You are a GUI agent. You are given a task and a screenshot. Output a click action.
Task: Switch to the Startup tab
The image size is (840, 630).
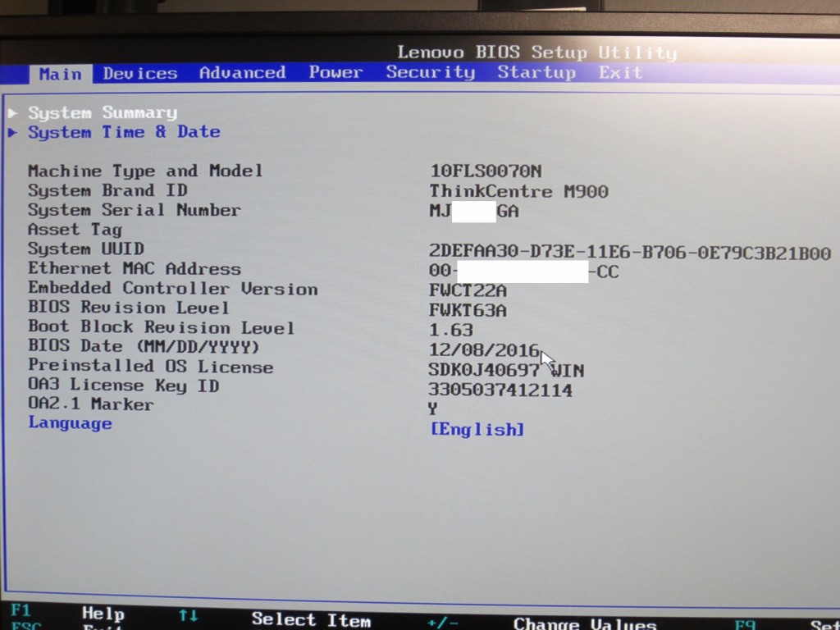click(x=536, y=72)
